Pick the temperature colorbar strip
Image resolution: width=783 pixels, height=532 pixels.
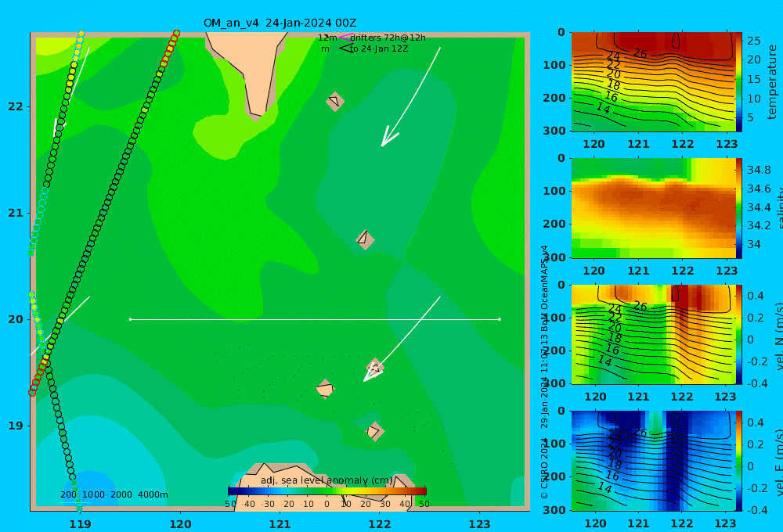click(x=739, y=82)
